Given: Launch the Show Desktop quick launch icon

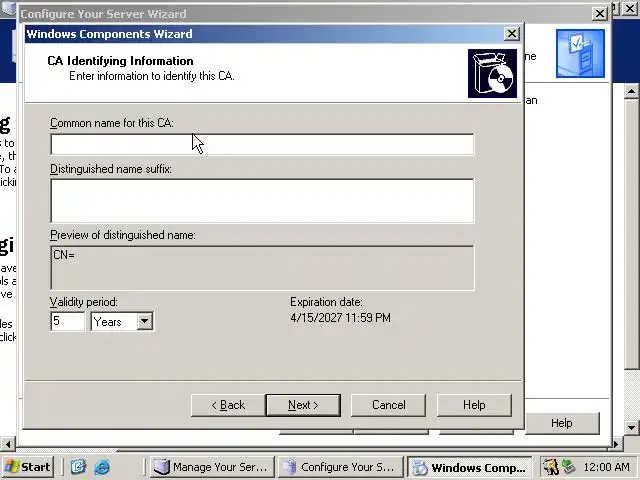Looking at the screenshot, I should pyautogui.click(x=78, y=467).
